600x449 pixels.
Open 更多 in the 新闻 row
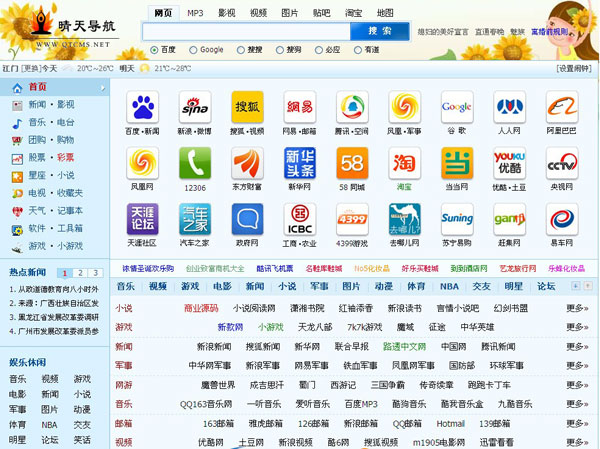coord(577,347)
